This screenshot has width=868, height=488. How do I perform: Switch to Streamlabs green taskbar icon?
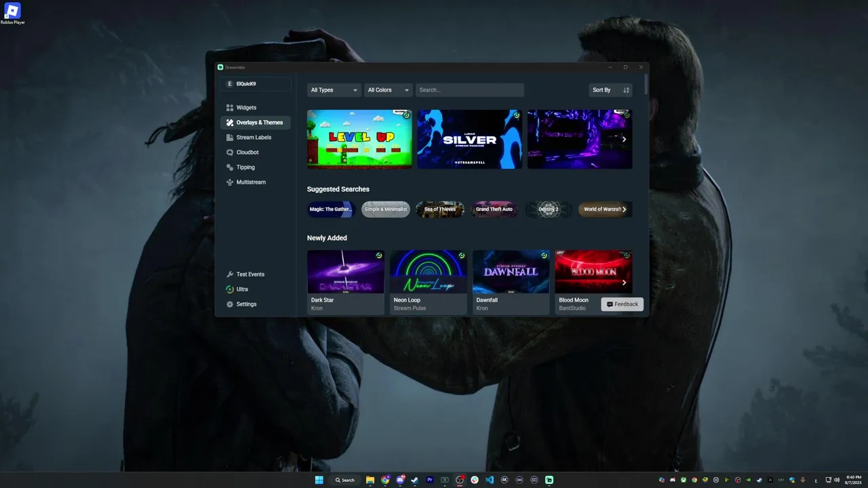pos(549,480)
